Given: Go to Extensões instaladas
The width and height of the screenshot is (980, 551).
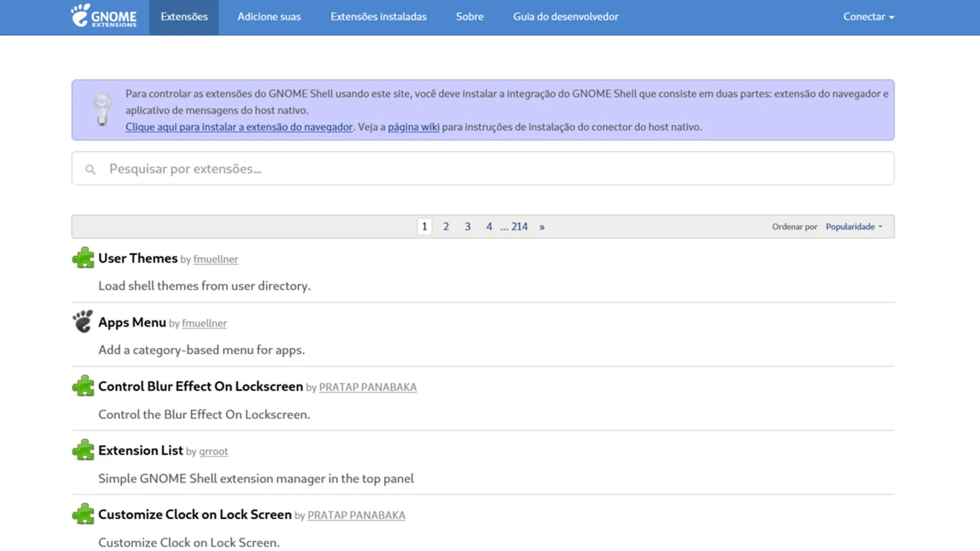Looking at the screenshot, I should 379,17.
